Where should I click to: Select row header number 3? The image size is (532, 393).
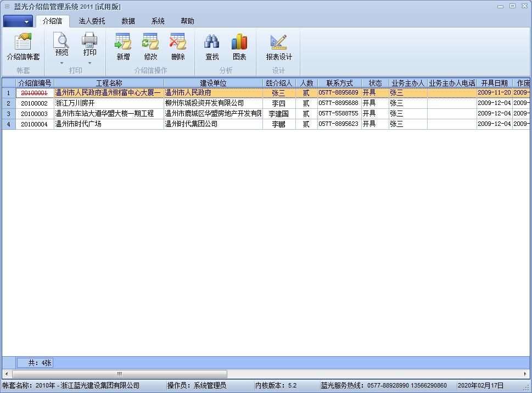point(9,114)
